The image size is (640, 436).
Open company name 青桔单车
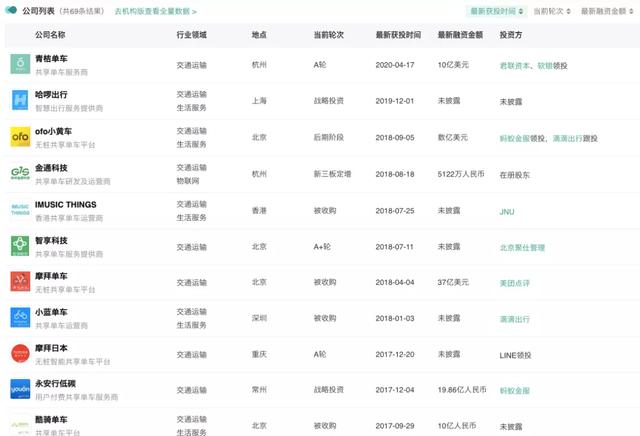point(51,58)
